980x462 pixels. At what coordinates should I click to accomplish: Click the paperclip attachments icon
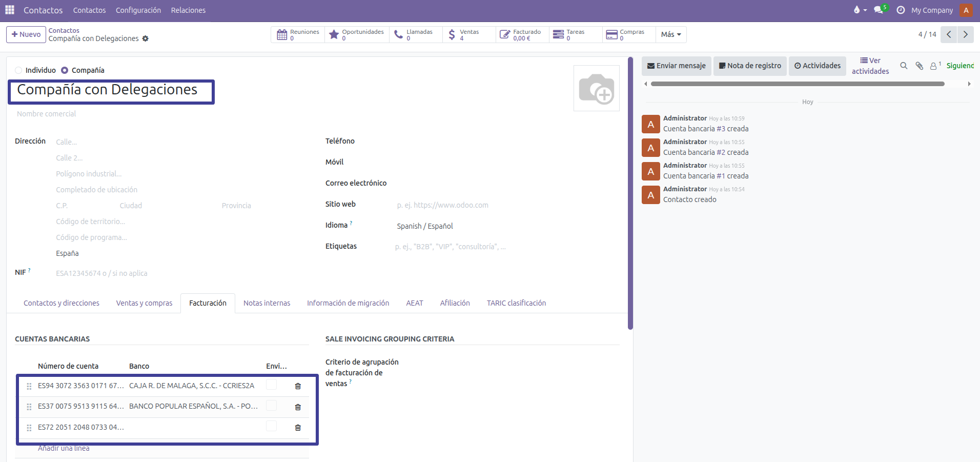coord(919,66)
